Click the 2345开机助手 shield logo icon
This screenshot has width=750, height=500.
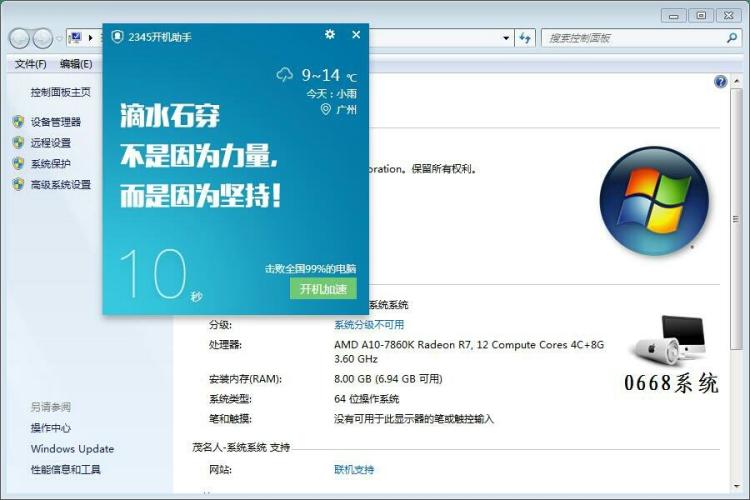coord(117,37)
